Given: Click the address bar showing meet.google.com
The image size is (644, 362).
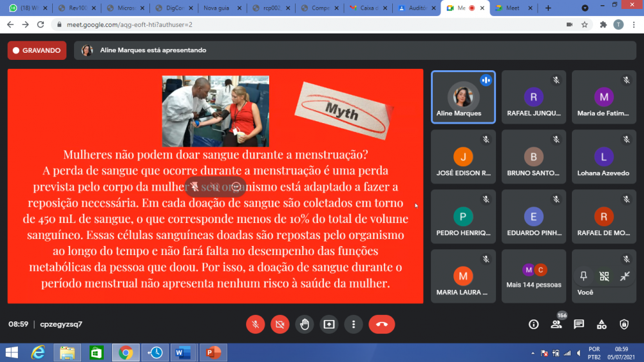Looking at the screenshot, I should click(258, 24).
